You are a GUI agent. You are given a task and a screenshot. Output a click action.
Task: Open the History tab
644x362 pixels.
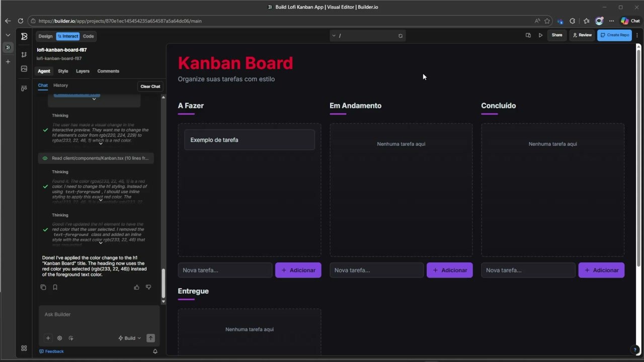pos(60,85)
